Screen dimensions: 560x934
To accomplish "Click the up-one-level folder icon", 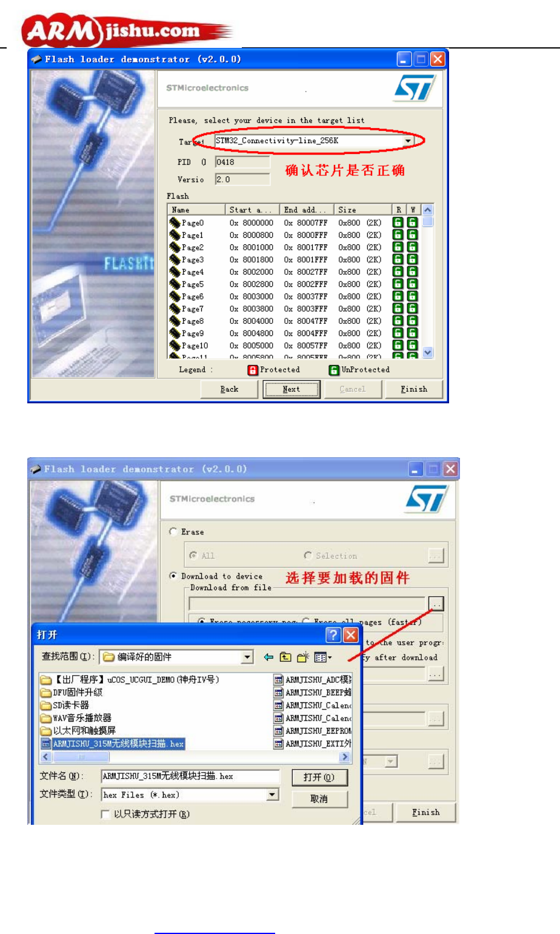I will click(285, 657).
